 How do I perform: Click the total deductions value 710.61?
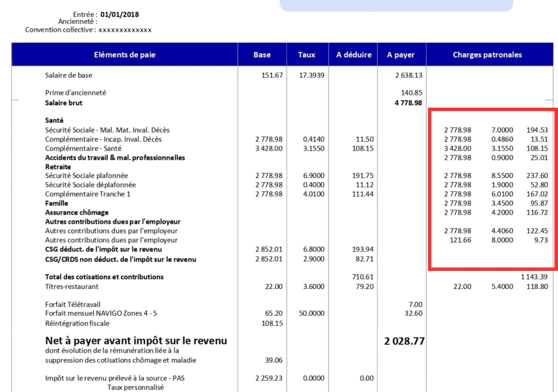pos(363,277)
